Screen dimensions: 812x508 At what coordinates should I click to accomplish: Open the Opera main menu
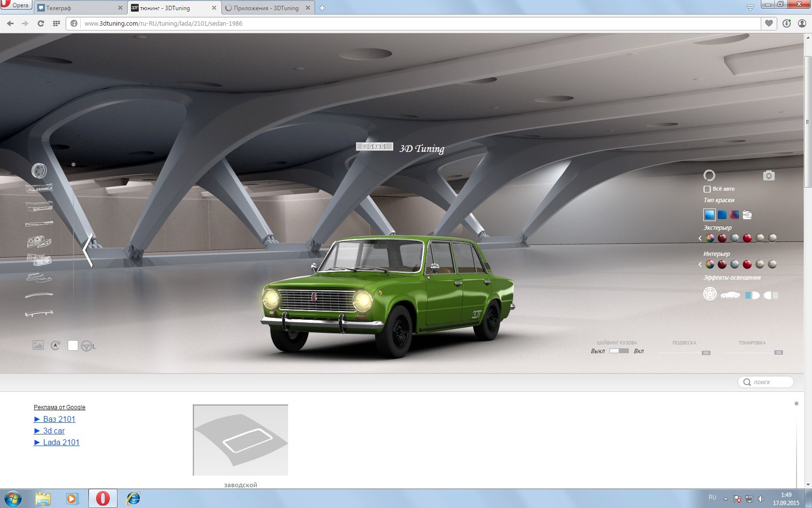coord(15,5)
